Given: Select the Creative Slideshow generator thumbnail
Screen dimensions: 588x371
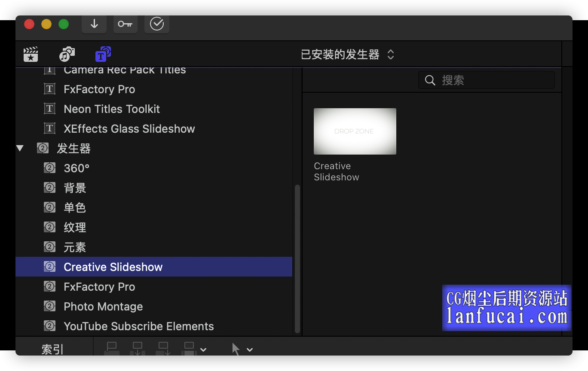Looking at the screenshot, I should [x=355, y=131].
